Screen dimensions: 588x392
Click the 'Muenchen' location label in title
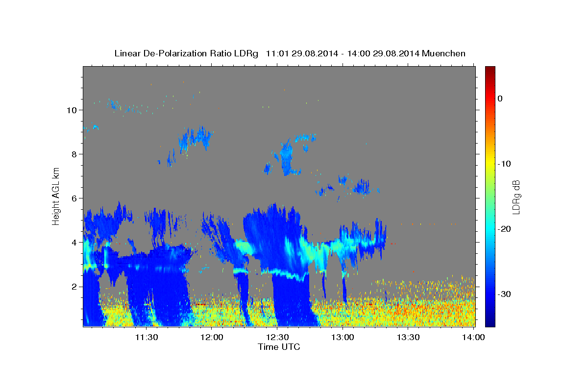click(x=444, y=53)
